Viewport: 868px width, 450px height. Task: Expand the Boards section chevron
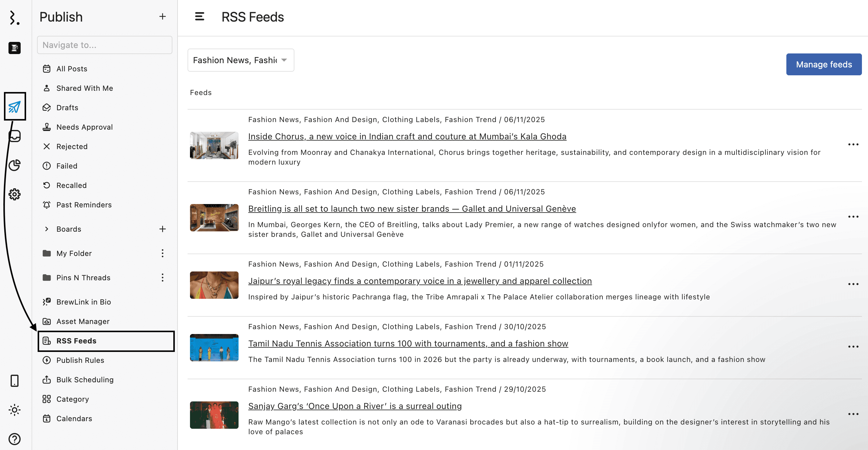46,229
